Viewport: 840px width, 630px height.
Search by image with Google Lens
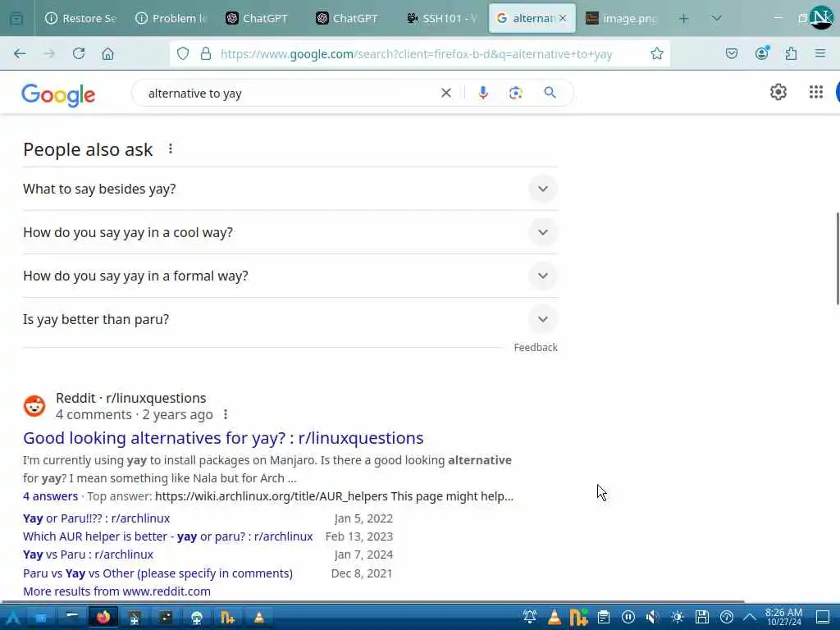(516, 94)
